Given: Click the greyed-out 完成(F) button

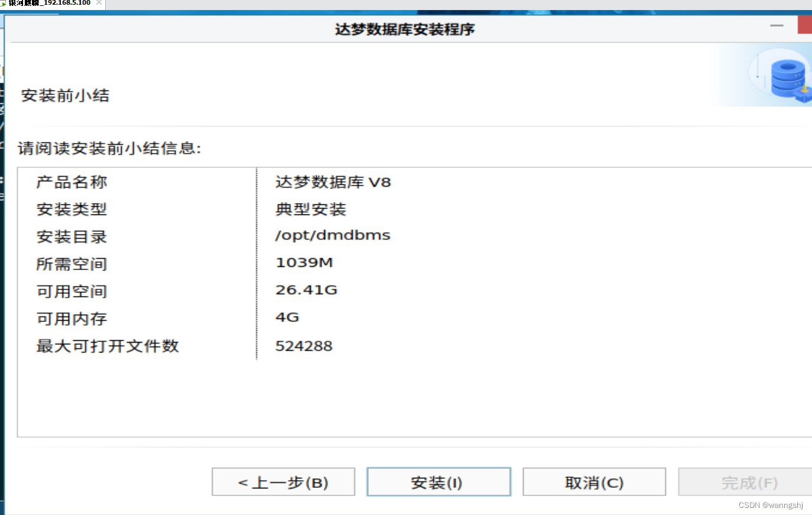Looking at the screenshot, I should click(746, 482).
